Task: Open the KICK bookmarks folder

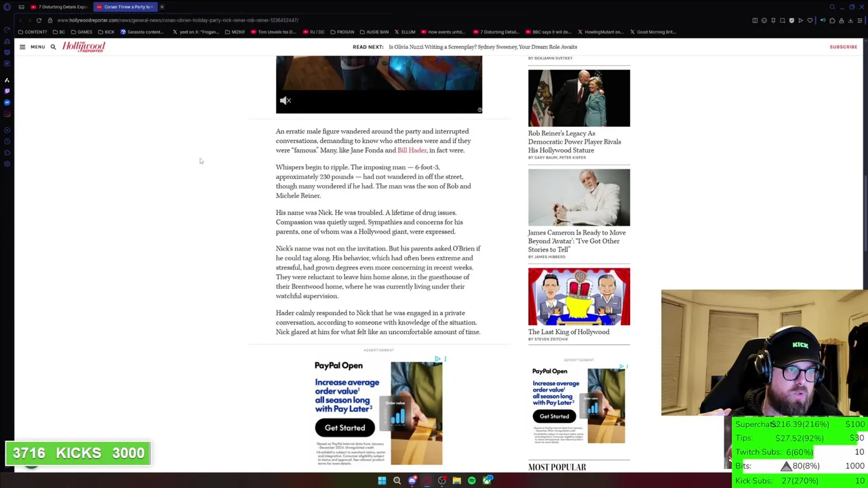Action: (x=106, y=32)
